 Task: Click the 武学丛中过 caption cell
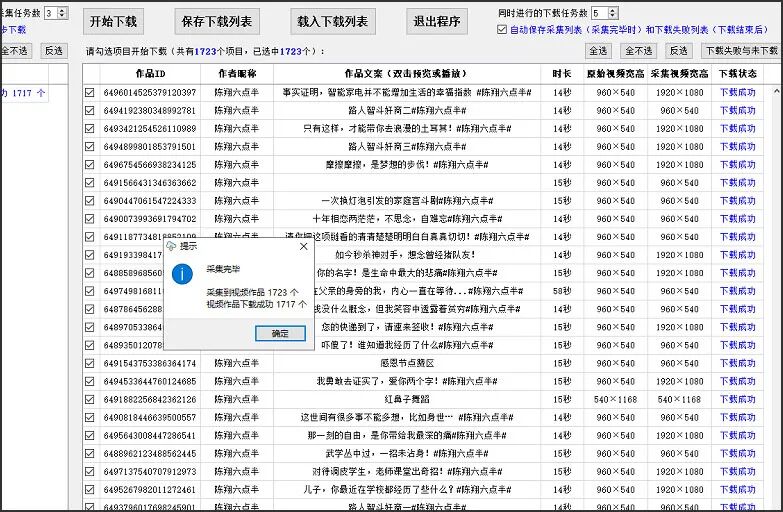[407, 454]
